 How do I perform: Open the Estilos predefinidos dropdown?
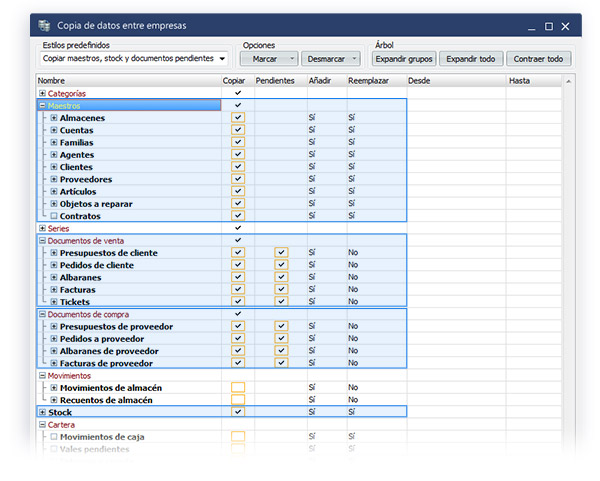coord(220,59)
